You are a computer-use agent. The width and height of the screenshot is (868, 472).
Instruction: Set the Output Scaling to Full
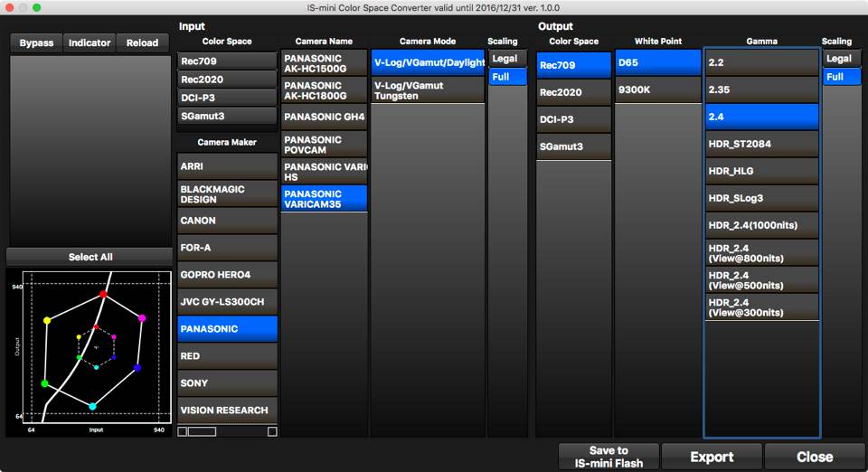842,76
